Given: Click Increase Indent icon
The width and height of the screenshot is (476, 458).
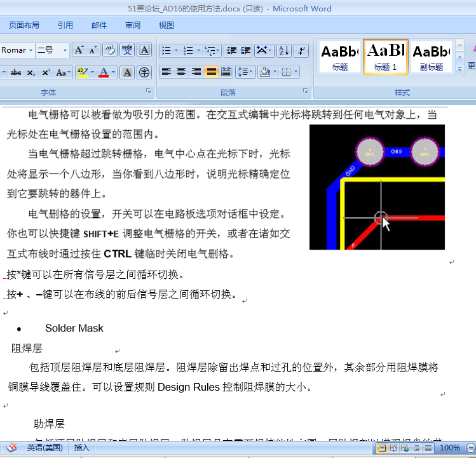Looking at the screenshot, I should coord(245,51).
